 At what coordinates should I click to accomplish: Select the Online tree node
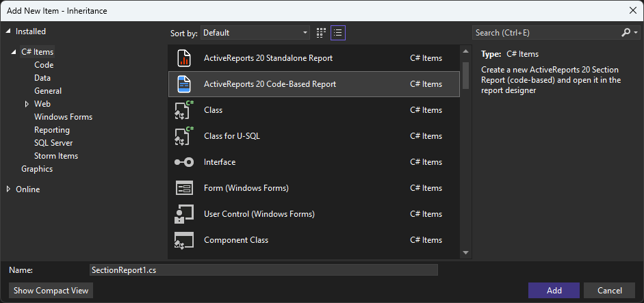(28, 189)
